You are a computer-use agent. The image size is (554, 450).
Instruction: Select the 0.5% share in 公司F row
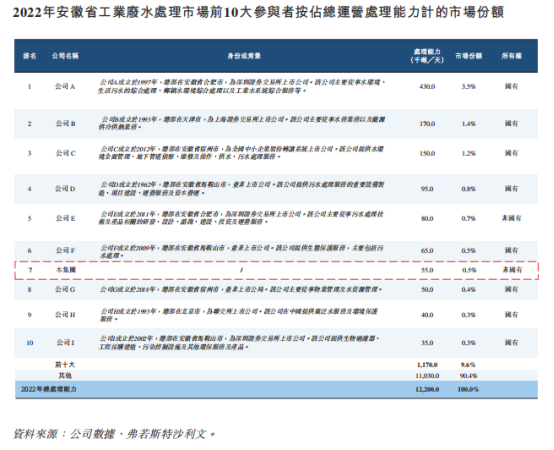(x=468, y=250)
